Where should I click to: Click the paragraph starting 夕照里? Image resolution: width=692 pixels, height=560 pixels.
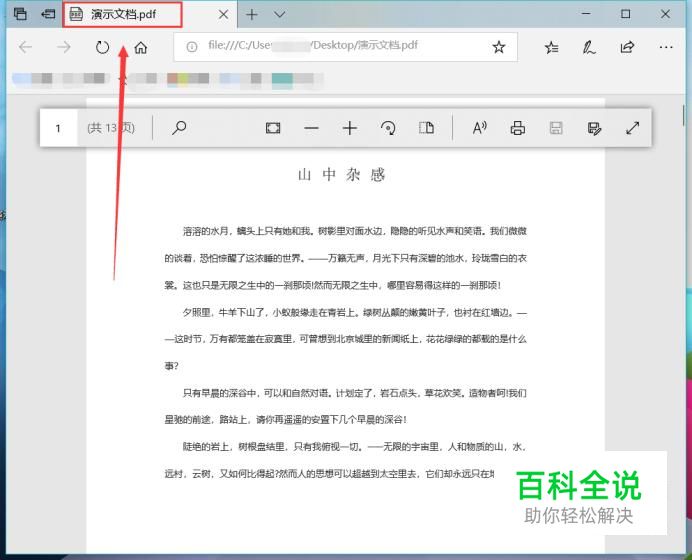click(x=346, y=339)
